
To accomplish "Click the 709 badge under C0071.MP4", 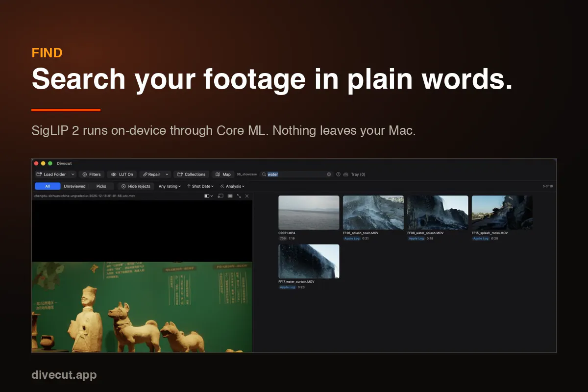I will click(283, 239).
